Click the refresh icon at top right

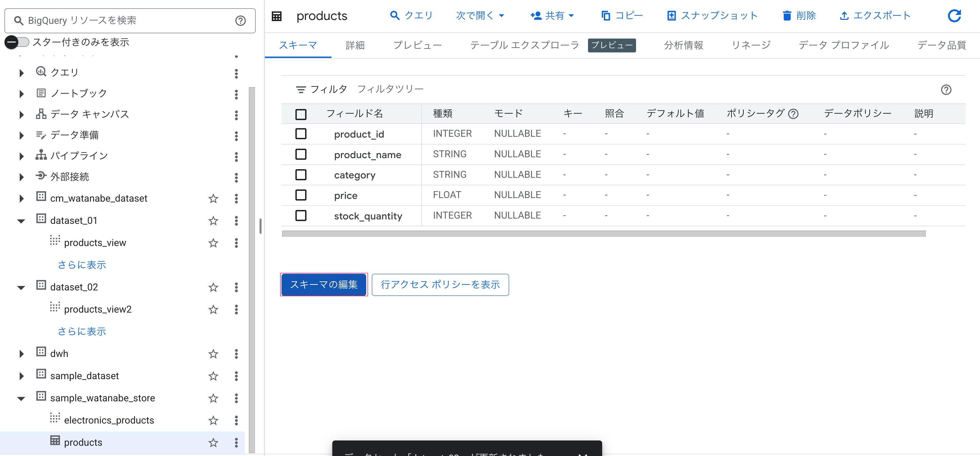[954, 16]
